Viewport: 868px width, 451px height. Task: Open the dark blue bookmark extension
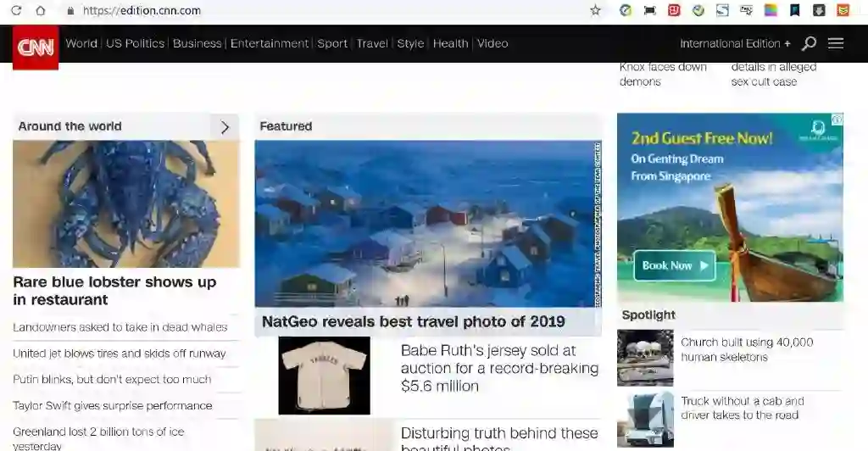tap(795, 10)
